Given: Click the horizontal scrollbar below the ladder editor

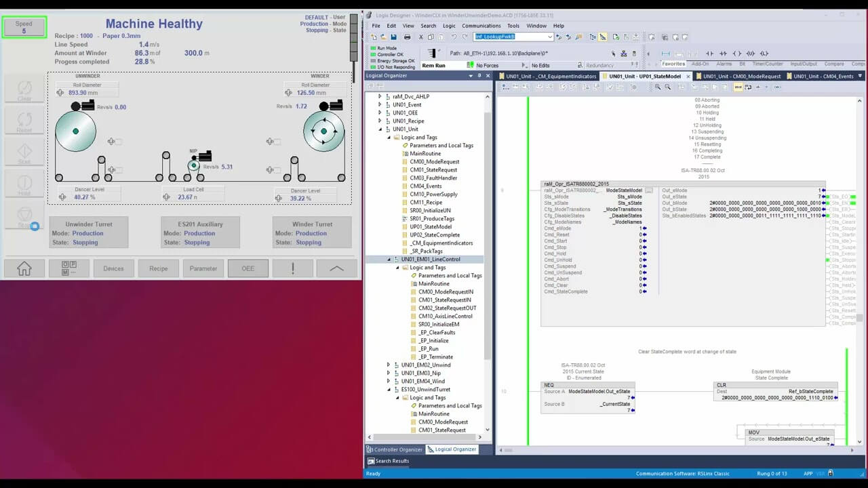Looking at the screenshot, I should pos(610,449).
